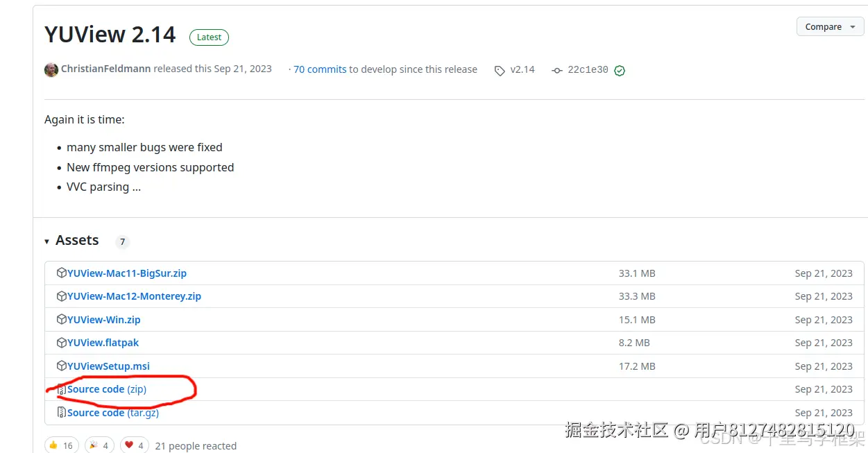Click the Assets count badge 7
The width and height of the screenshot is (868, 453).
coord(122,242)
